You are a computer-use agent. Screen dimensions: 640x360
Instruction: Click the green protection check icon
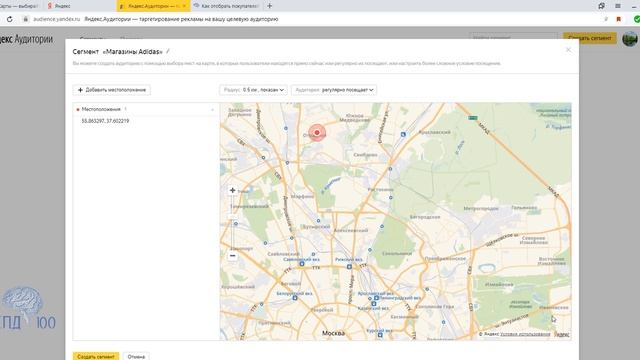636,19
